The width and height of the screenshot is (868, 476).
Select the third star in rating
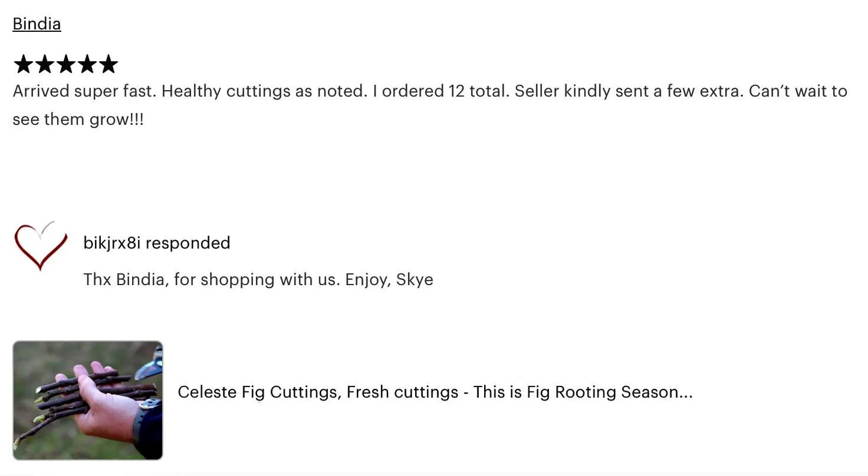(65, 64)
